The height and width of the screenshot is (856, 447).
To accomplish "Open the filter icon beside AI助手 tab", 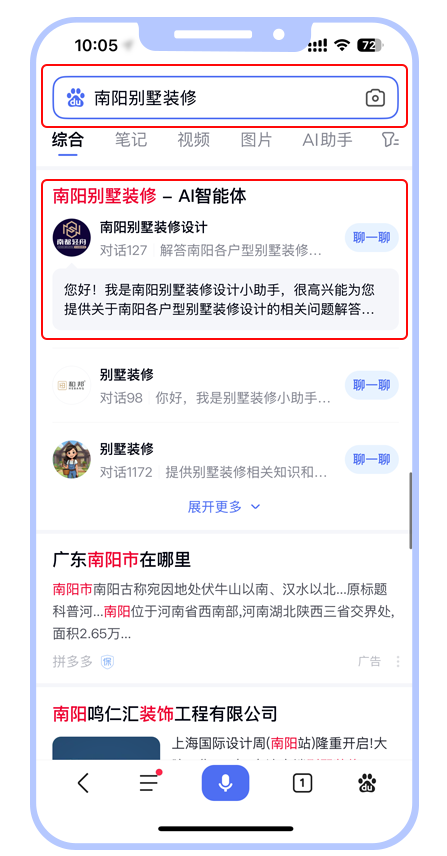I will [x=390, y=140].
